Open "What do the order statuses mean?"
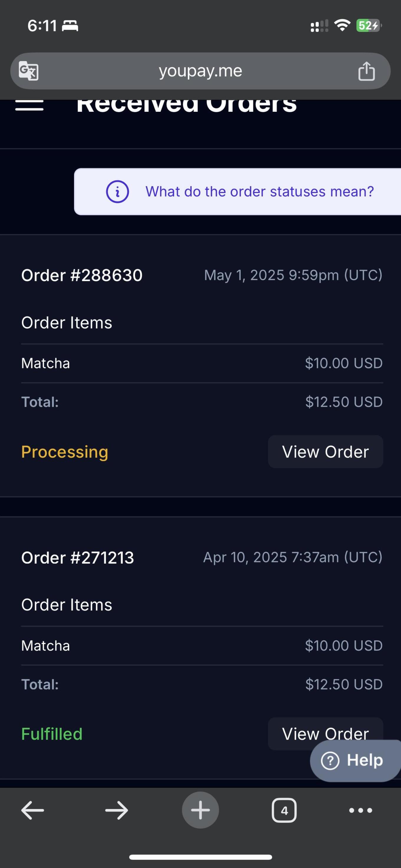This screenshot has height=868, width=401. tap(259, 191)
